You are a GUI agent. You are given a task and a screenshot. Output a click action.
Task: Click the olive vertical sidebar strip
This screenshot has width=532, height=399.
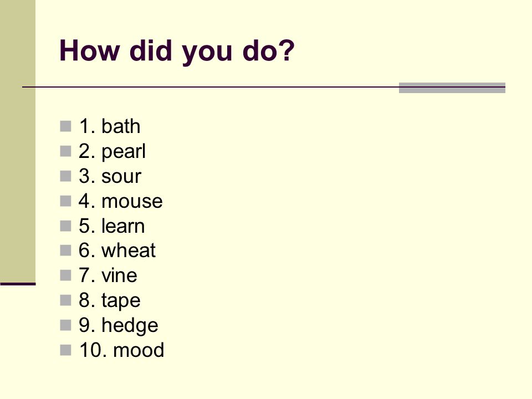pos(18,141)
